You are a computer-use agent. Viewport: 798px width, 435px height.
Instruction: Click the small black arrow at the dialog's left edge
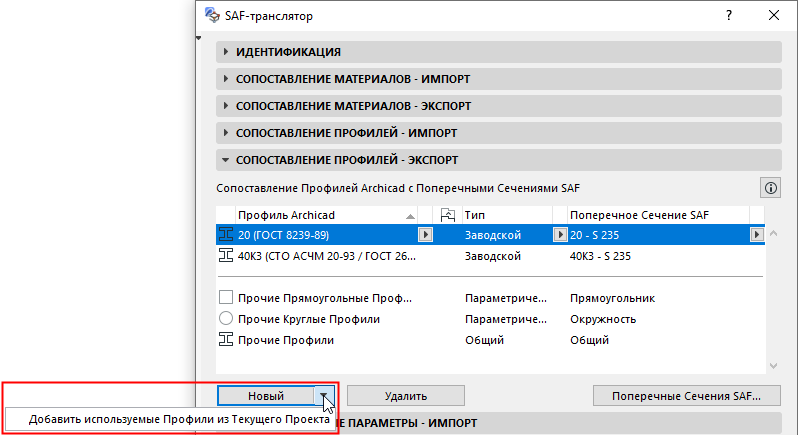(x=198, y=38)
